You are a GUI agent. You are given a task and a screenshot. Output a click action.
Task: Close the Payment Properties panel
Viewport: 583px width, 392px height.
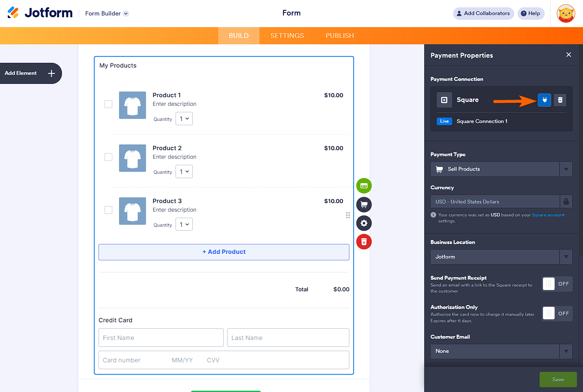[569, 55]
